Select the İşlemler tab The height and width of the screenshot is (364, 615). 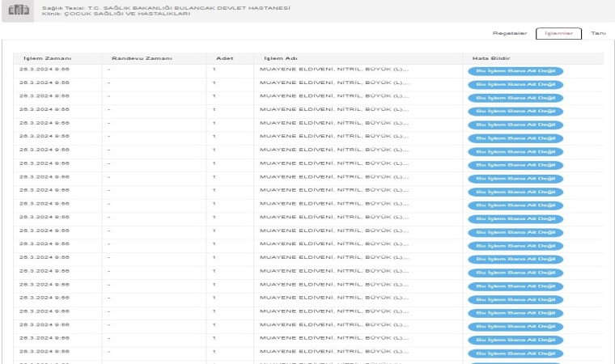(558, 33)
